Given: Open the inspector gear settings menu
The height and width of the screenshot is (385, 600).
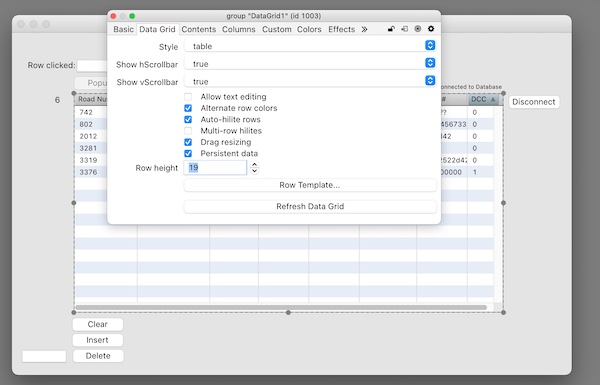Looking at the screenshot, I should click(x=431, y=29).
